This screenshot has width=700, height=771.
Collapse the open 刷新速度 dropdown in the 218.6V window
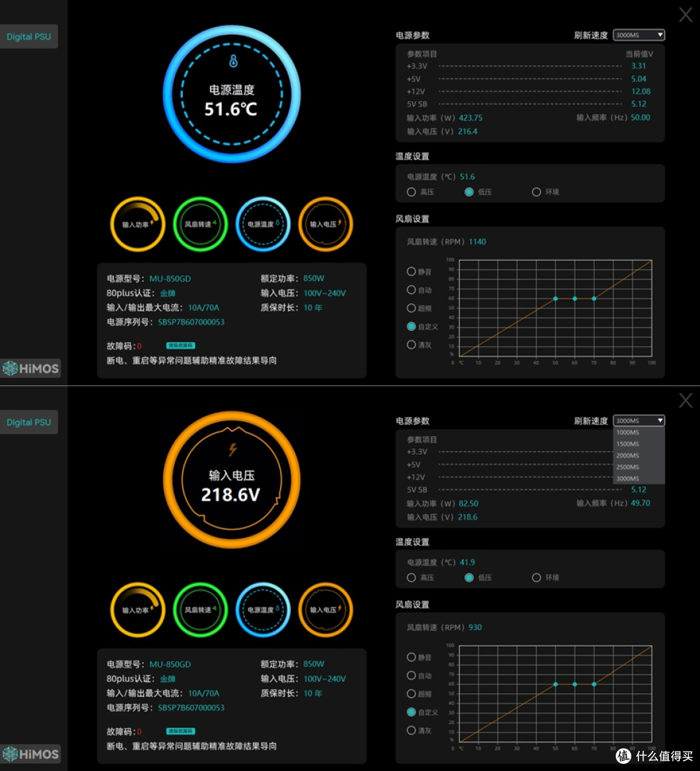tap(639, 420)
